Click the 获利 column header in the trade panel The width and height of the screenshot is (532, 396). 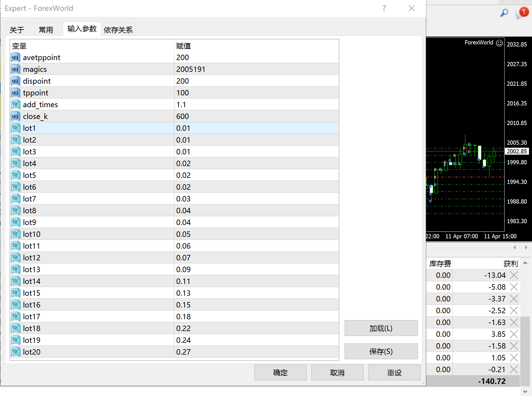pyautogui.click(x=511, y=264)
